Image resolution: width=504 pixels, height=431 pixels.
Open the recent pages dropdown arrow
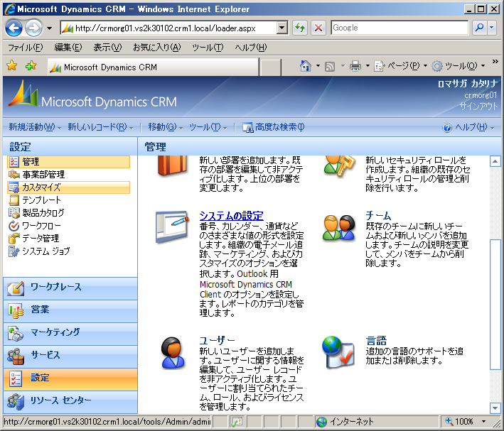49,28
